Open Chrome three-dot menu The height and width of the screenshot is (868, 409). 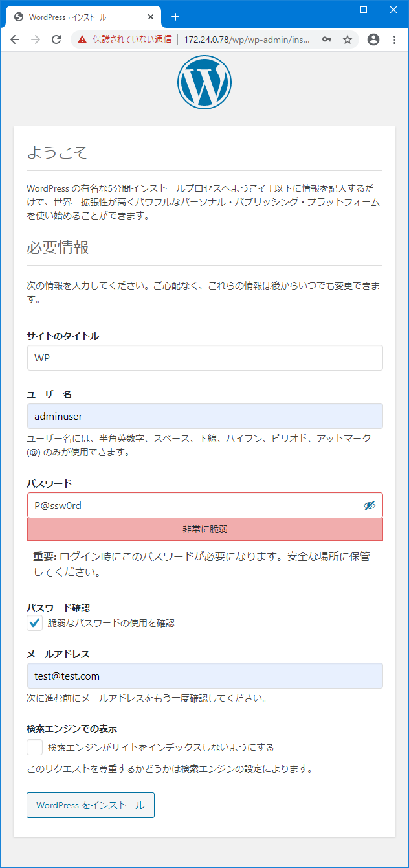[x=394, y=40]
